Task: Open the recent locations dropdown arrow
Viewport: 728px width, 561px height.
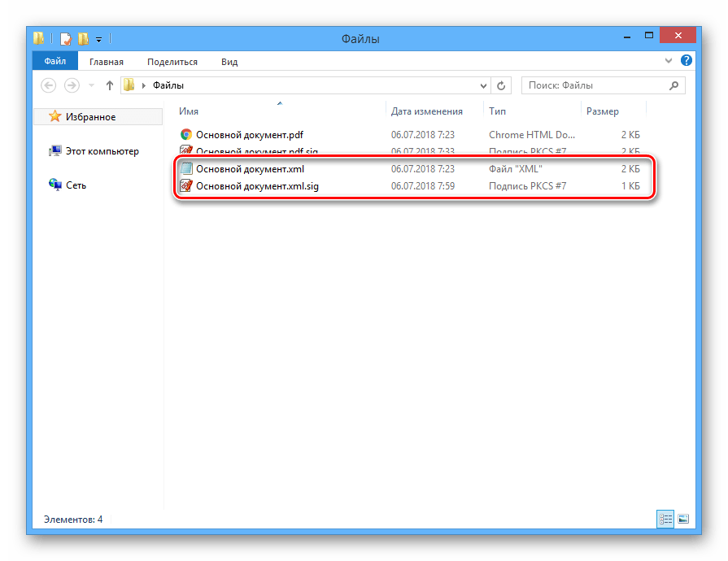Action: click(90, 85)
